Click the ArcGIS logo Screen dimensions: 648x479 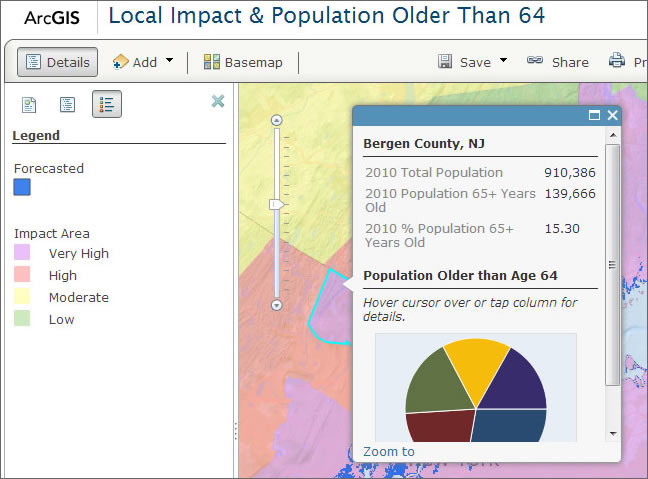coord(52,18)
